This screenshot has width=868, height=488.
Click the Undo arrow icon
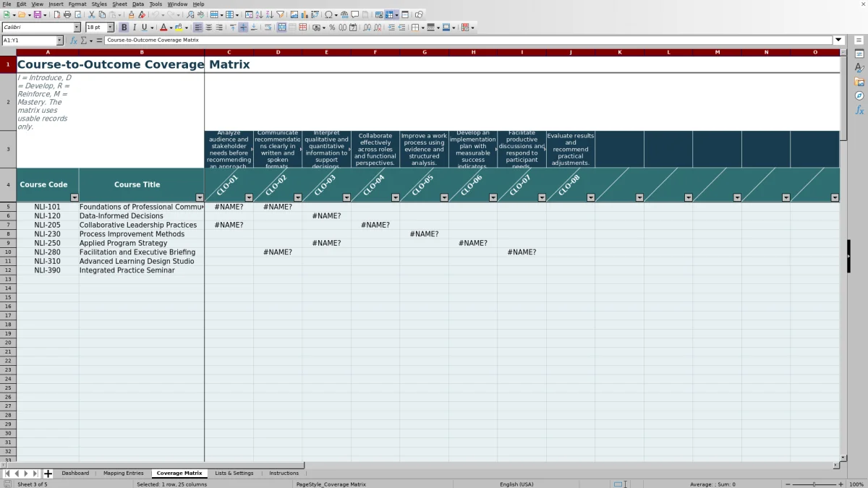(x=155, y=14)
